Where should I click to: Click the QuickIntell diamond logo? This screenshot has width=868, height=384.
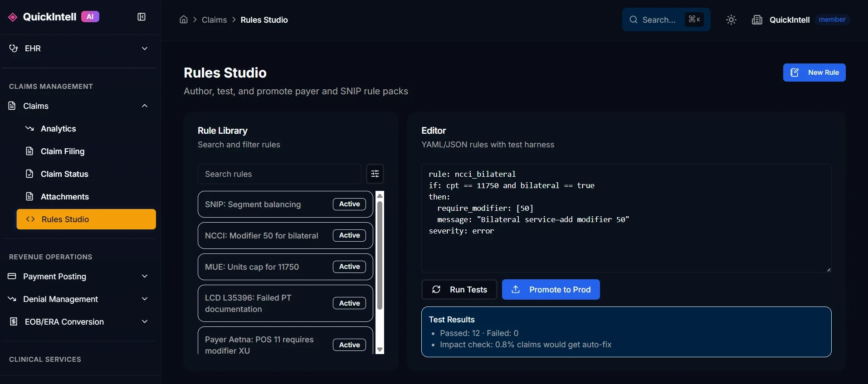(x=13, y=17)
